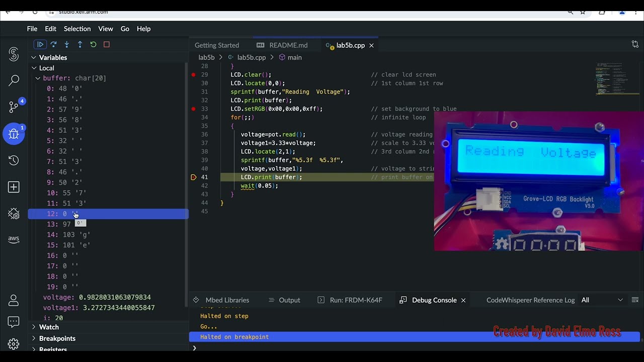The height and width of the screenshot is (362, 644).
Task: Click the editor action icon at top right
Action: point(635,45)
